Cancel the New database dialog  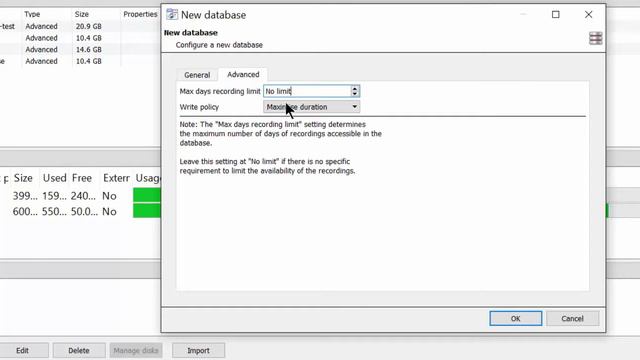tap(572, 318)
